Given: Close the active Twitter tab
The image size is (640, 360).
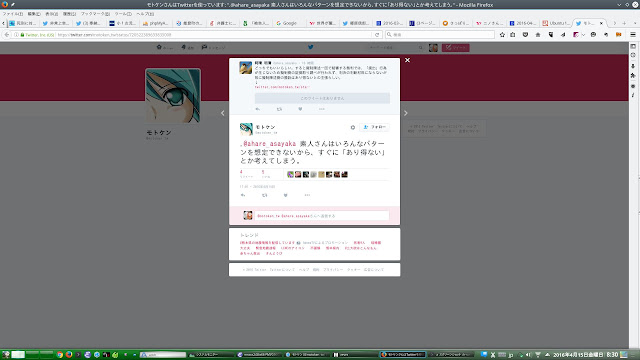Looking at the screenshot, I should [x=601, y=23].
